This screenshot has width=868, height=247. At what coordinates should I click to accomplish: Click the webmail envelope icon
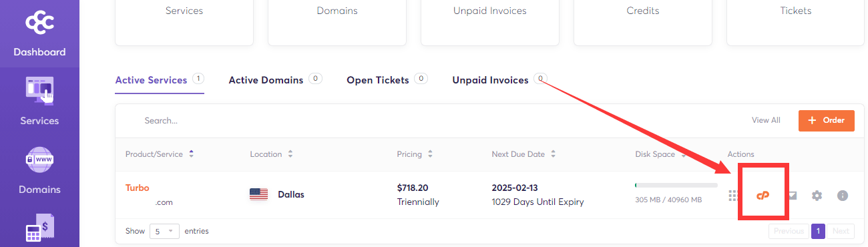point(792,196)
